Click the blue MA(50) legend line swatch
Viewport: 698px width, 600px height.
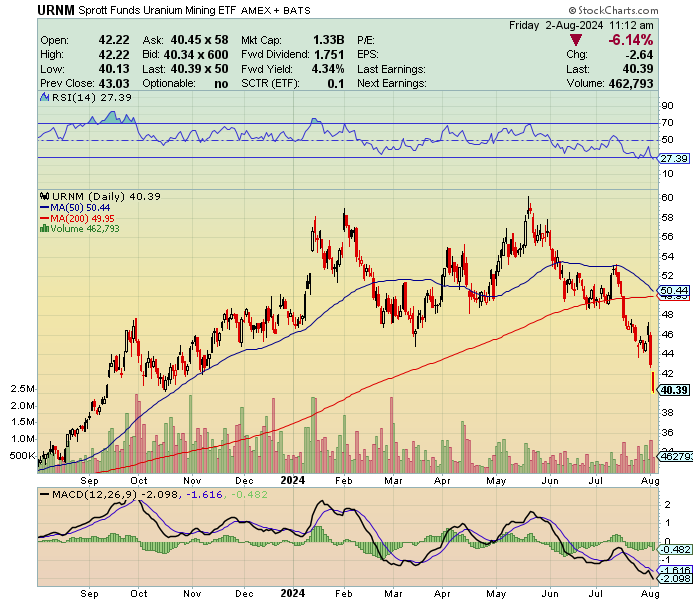click(44, 208)
